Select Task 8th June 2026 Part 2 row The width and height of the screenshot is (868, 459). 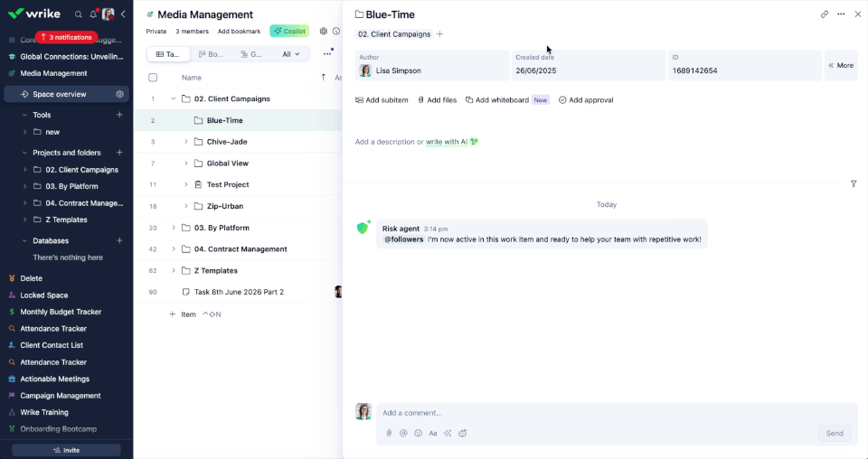click(x=239, y=292)
